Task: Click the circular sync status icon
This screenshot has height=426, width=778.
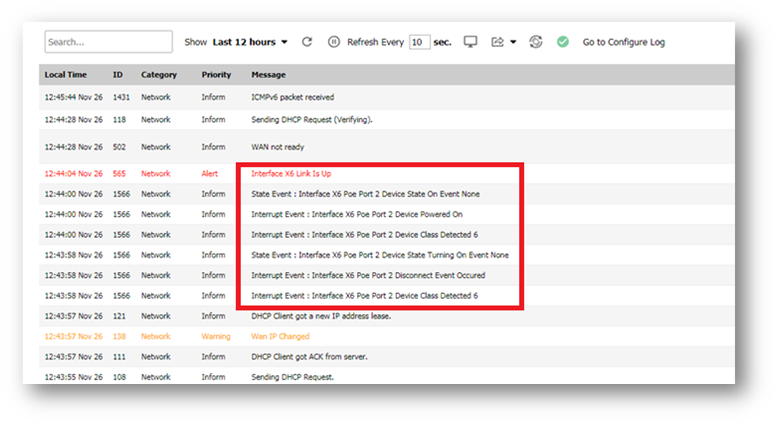Action: [536, 42]
